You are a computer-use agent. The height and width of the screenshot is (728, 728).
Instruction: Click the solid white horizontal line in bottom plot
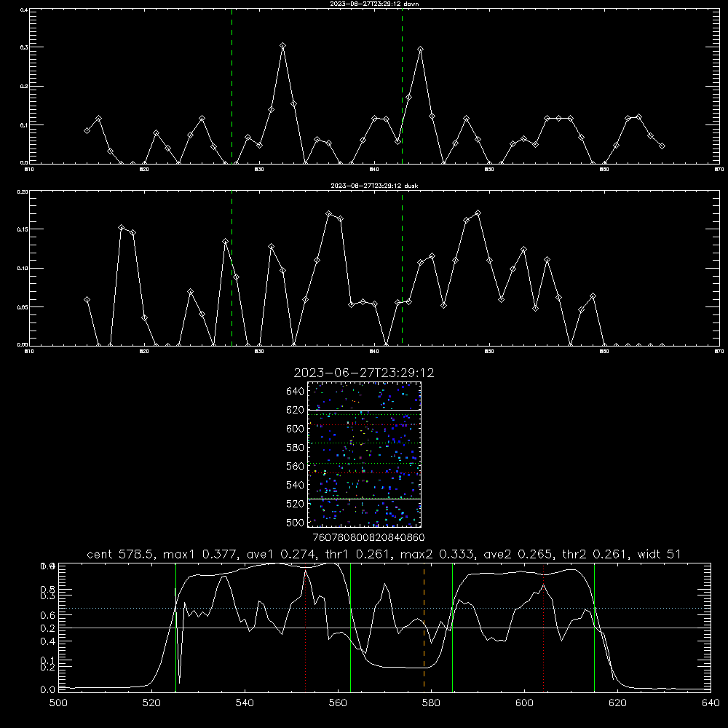pos(384,628)
